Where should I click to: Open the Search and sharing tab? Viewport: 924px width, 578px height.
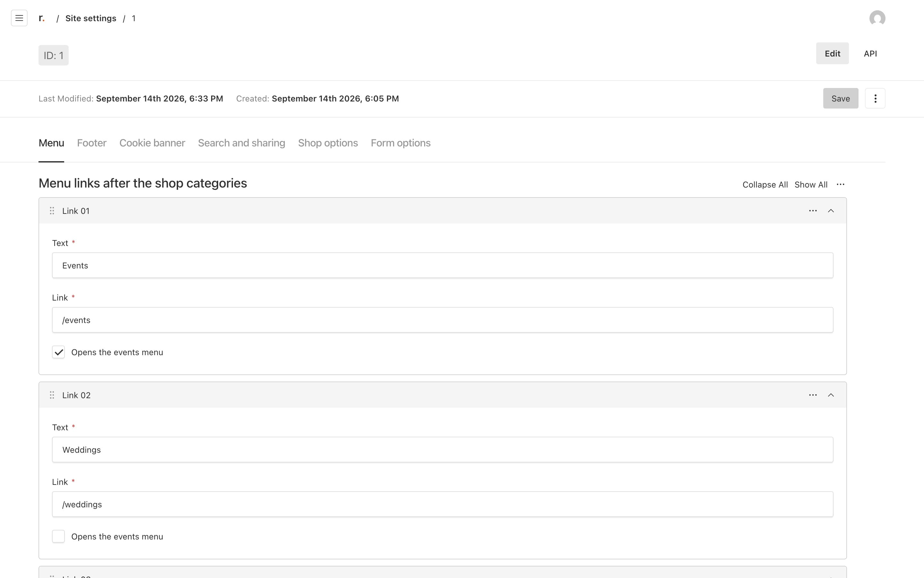[x=241, y=143]
